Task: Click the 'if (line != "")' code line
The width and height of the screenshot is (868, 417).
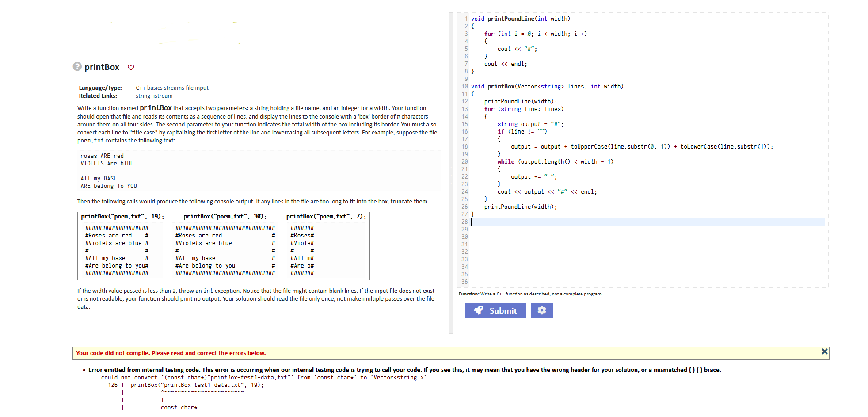Action: click(x=522, y=131)
